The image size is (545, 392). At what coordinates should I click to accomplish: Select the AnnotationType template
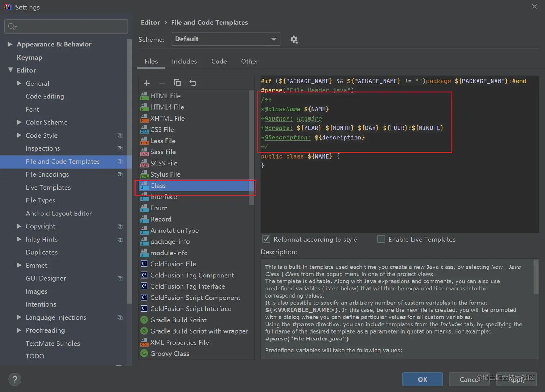coord(195,230)
